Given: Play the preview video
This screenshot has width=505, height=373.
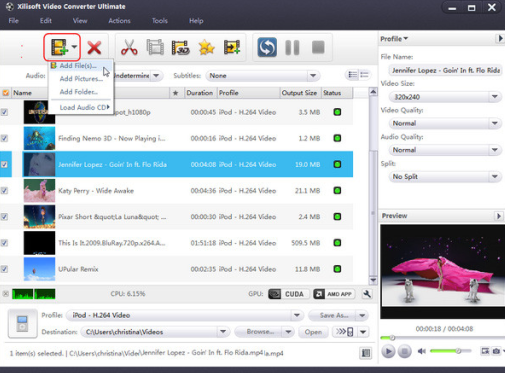Looking at the screenshot, I should pos(388,351).
